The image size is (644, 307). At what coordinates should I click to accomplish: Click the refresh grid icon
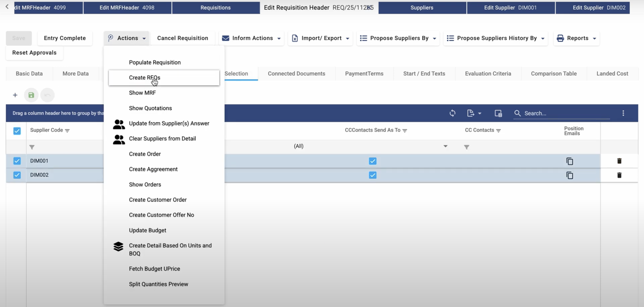452,113
